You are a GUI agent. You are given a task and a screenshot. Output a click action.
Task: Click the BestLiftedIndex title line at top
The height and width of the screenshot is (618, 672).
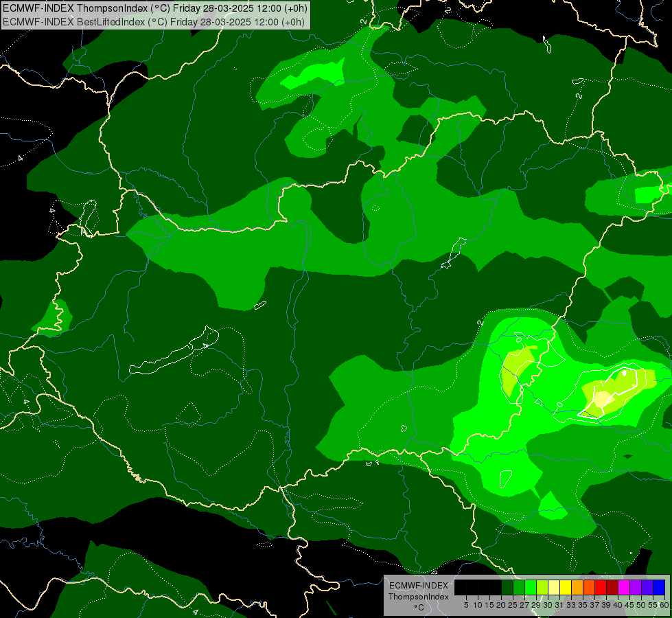(x=154, y=22)
